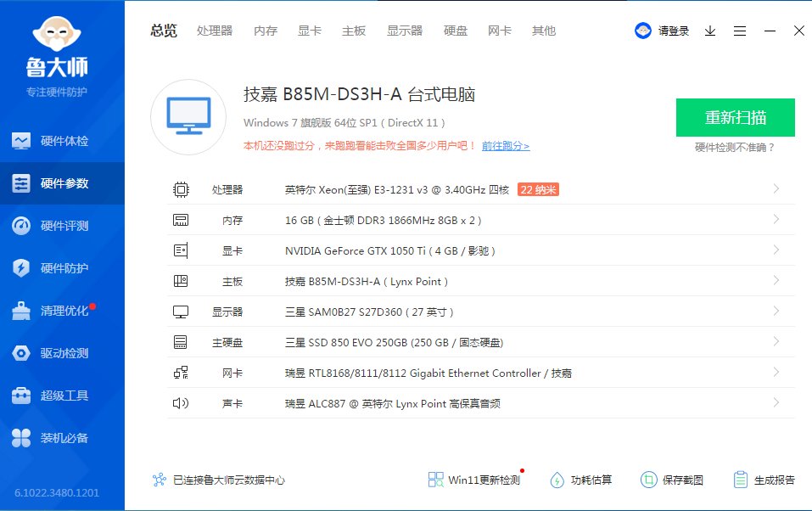Click the NVIDIA GeForce GTX 1050 Ti text
Image resolution: width=812 pixels, height=511 pixels.
(390, 251)
